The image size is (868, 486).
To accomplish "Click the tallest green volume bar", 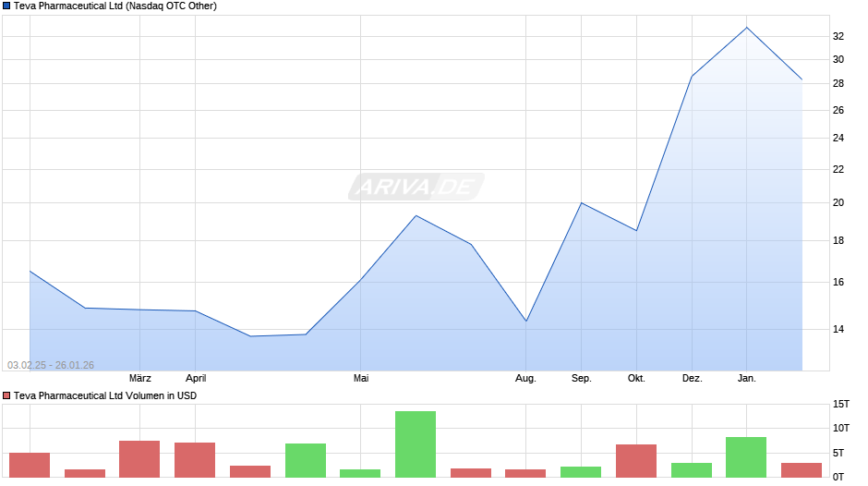I will click(416, 444).
